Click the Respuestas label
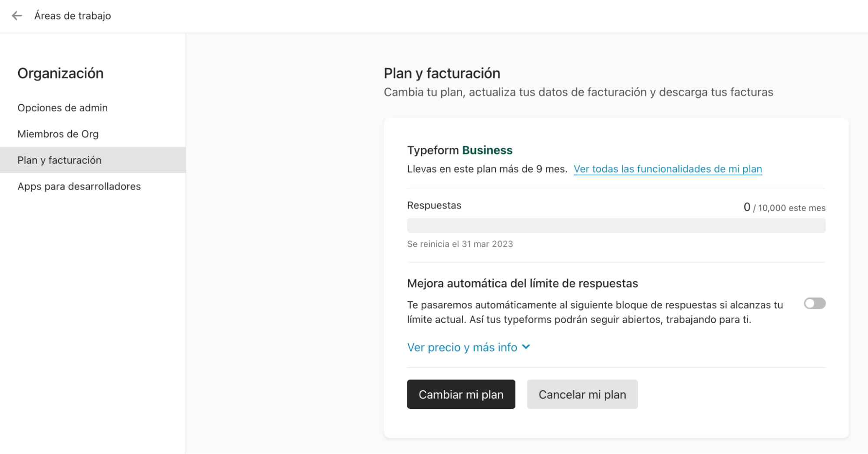The width and height of the screenshot is (868, 454). coord(434,205)
